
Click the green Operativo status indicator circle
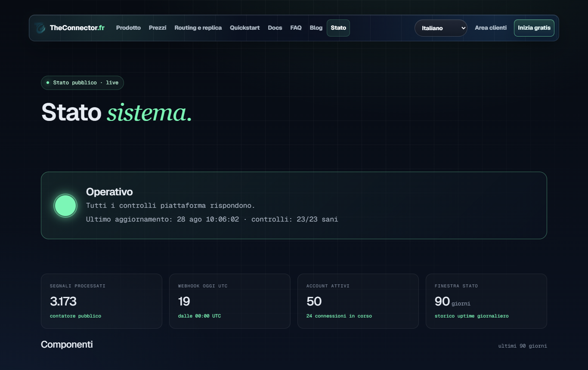pyautogui.click(x=65, y=206)
